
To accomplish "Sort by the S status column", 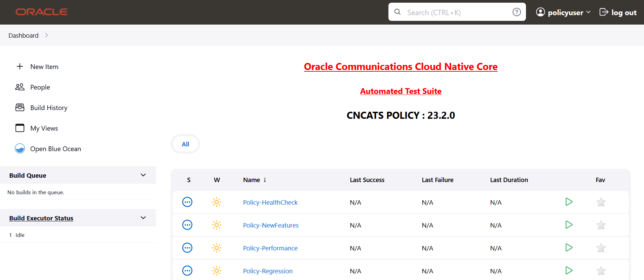I will [189, 180].
